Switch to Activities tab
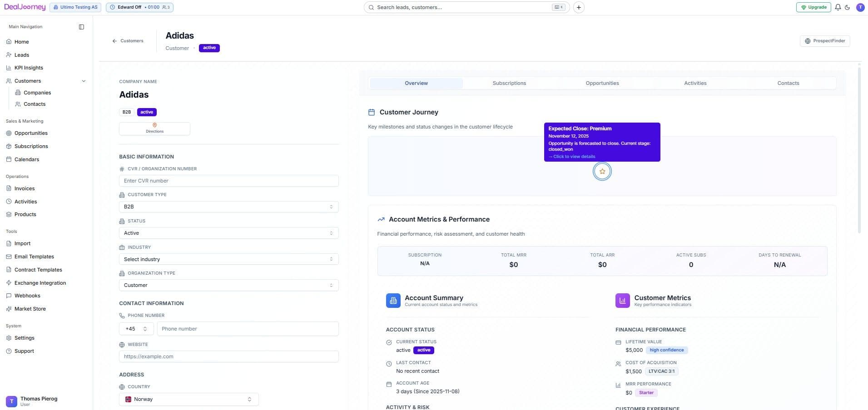This screenshot has height=410, width=868. [695, 83]
